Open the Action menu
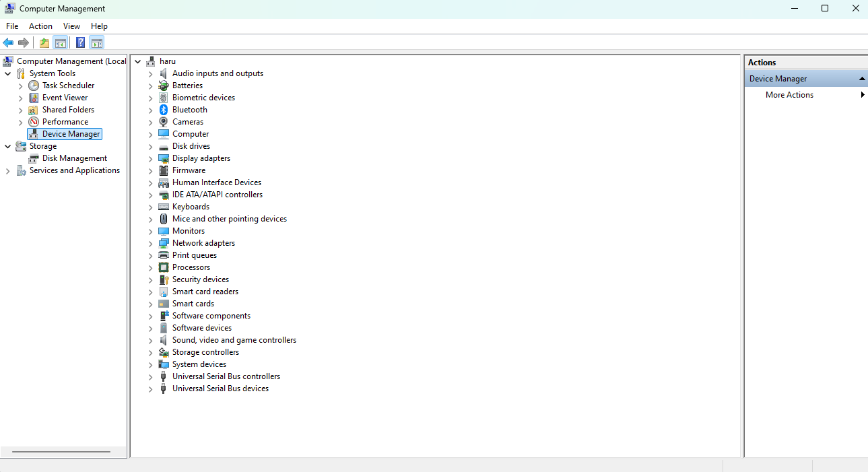The height and width of the screenshot is (472, 868). click(40, 26)
